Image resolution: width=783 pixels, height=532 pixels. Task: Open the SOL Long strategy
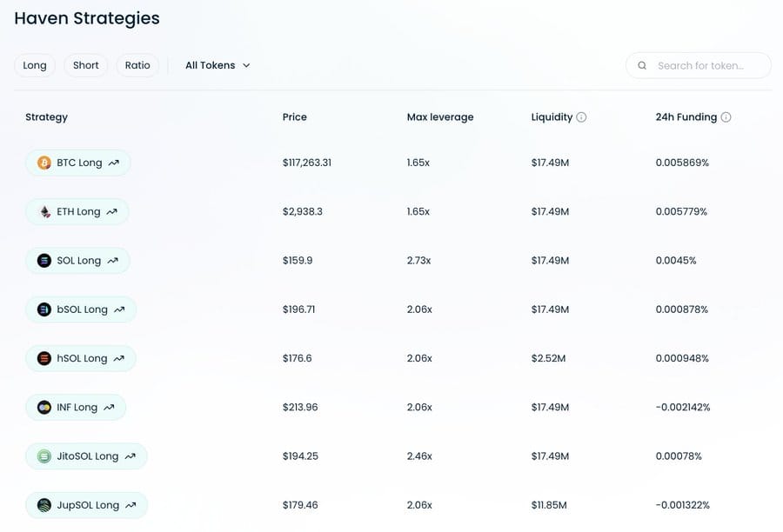pyautogui.click(x=78, y=261)
